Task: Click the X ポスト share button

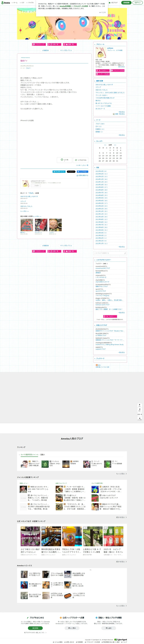Action: click(71, 172)
